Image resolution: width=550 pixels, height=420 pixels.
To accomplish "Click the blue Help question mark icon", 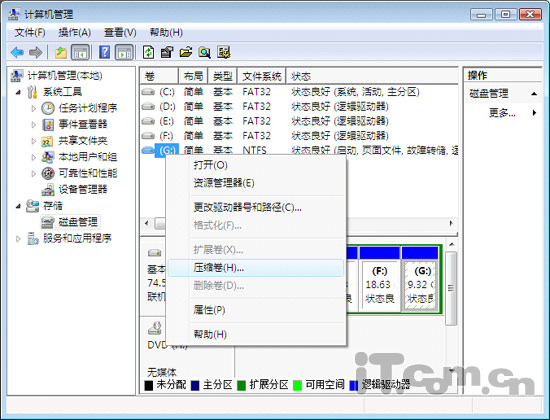I will 105,53.
